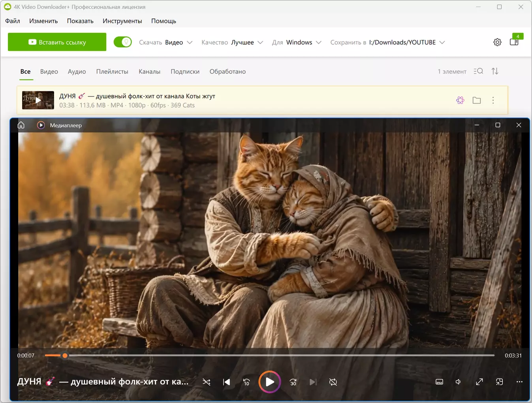The height and width of the screenshot is (403, 532).
Task: Click the playback seek bar
Action: point(269,355)
